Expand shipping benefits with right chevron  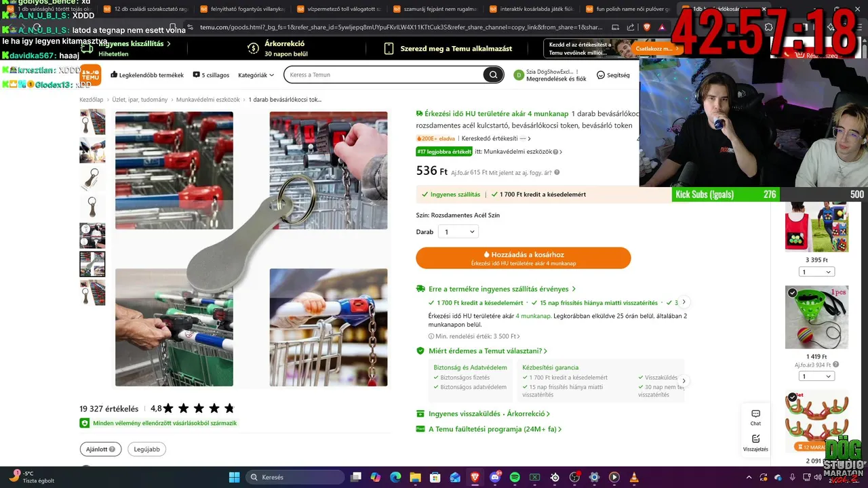click(x=684, y=302)
